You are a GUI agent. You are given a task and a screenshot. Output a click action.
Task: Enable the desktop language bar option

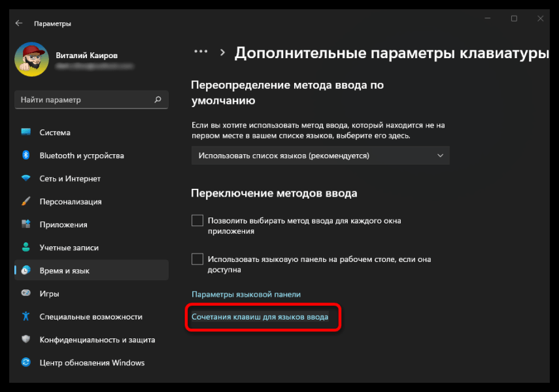197,259
